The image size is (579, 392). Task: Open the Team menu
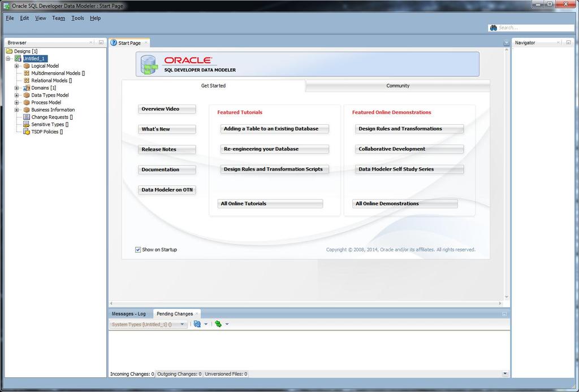point(58,18)
